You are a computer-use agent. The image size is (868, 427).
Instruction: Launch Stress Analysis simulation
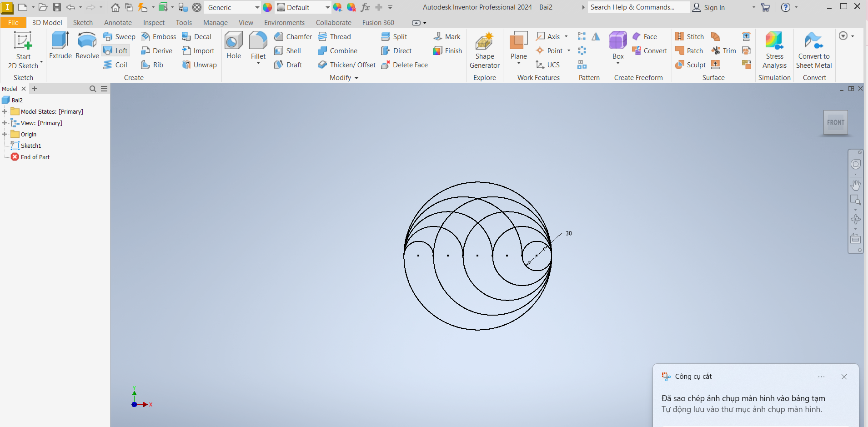point(774,50)
